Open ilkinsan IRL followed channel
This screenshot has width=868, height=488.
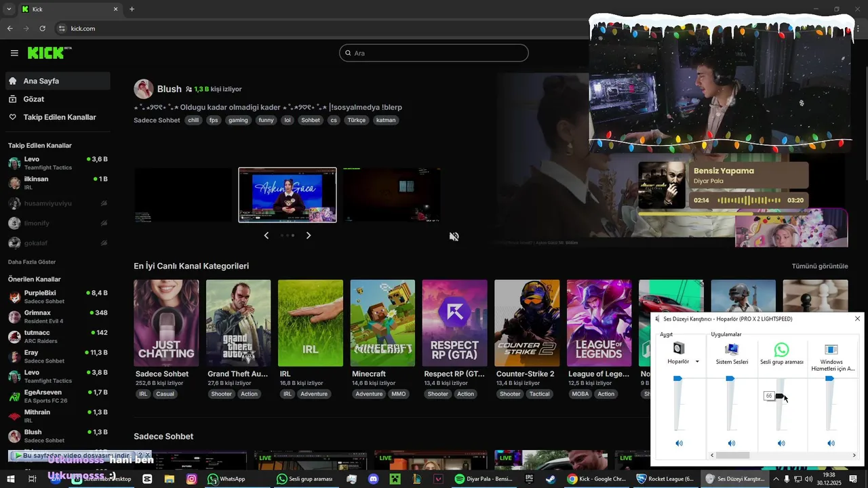(x=58, y=182)
